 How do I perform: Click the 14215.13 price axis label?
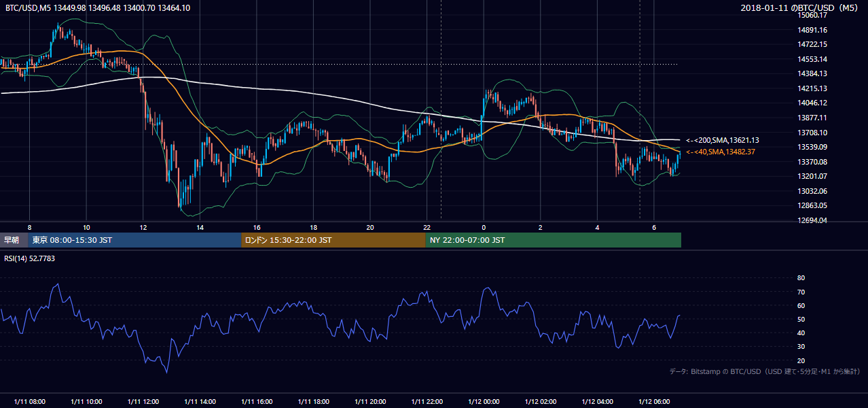click(x=812, y=88)
